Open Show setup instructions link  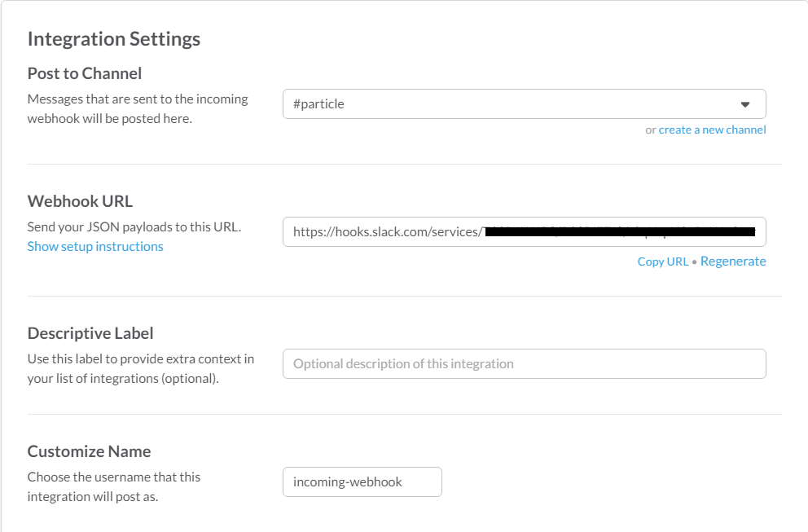pos(95,246)
